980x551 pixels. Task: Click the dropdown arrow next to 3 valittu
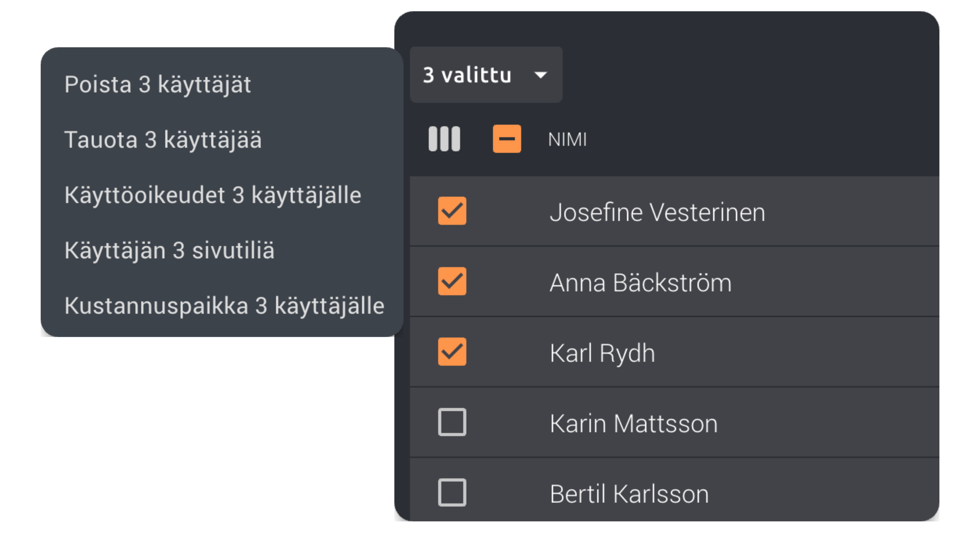[x=541, y=75]
